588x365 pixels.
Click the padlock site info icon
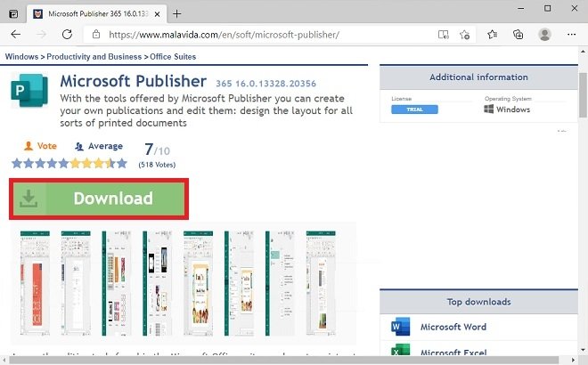96,35
